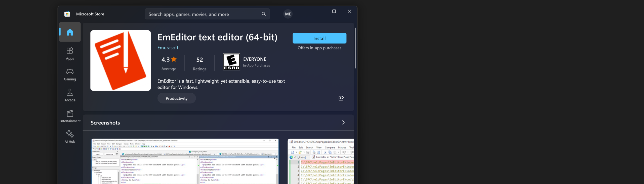Open the second EmEditor screenshot thumbnail
The width and height of the screenshot is (644, 184).
[321, 161]
